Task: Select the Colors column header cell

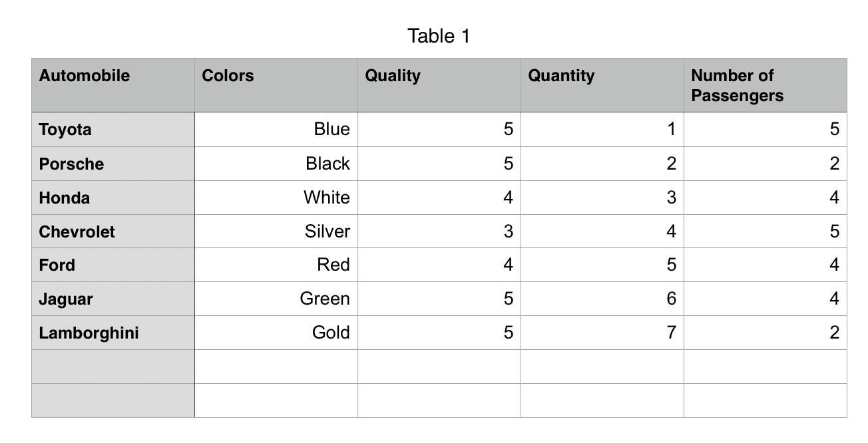Action: 276,85
